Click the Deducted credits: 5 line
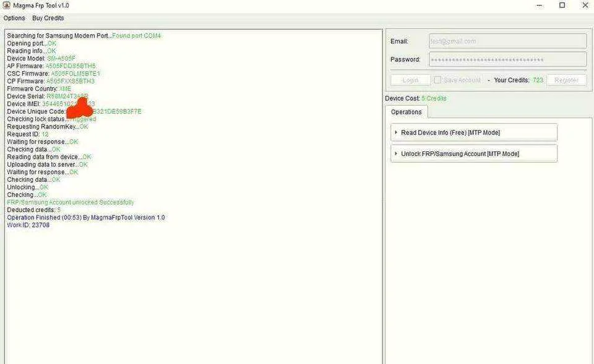Image resolution: width=594 pixels, height=364 pixels. point(33,210)
